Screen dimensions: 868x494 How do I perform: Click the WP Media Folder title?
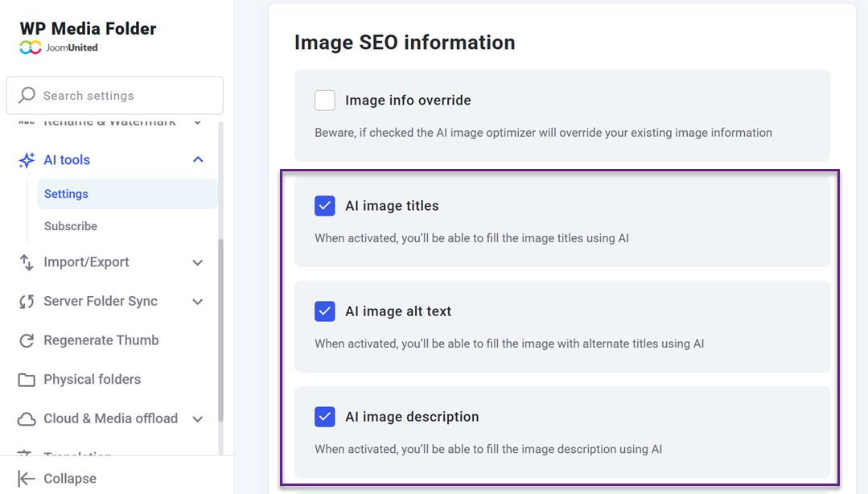88,28
